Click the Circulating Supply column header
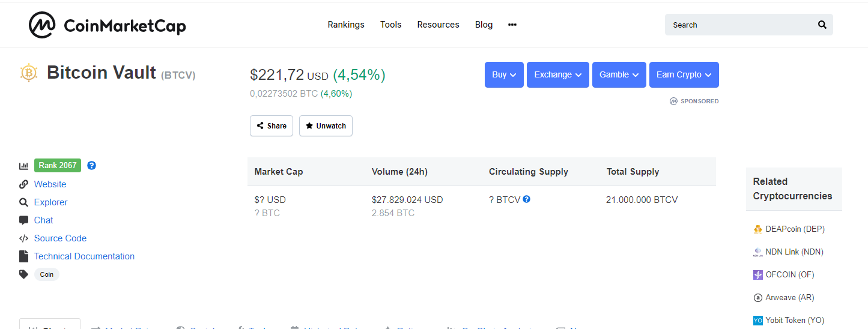868x329 pixels. click(529, 172)
